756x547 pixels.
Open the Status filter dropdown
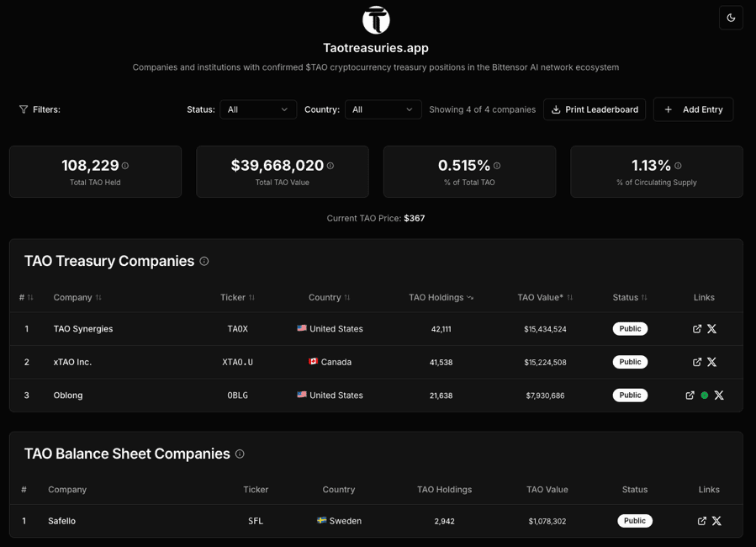(258, 109)
